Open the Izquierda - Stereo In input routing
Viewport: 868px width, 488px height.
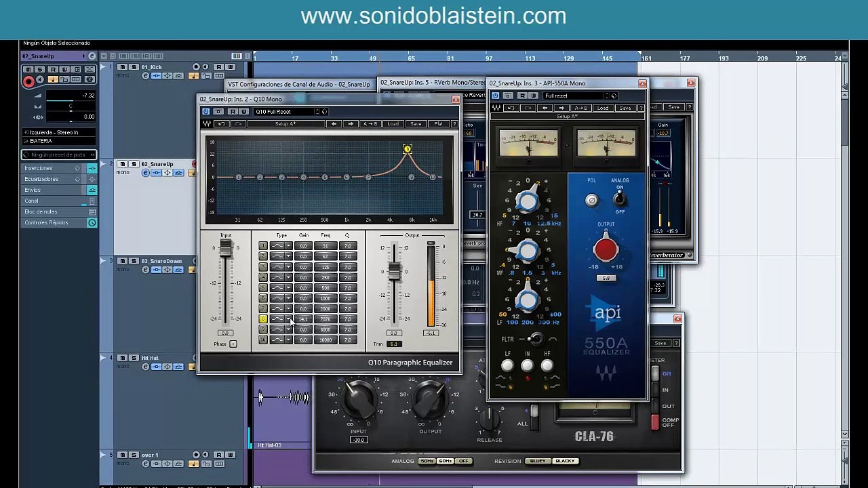tap(60, 133)
